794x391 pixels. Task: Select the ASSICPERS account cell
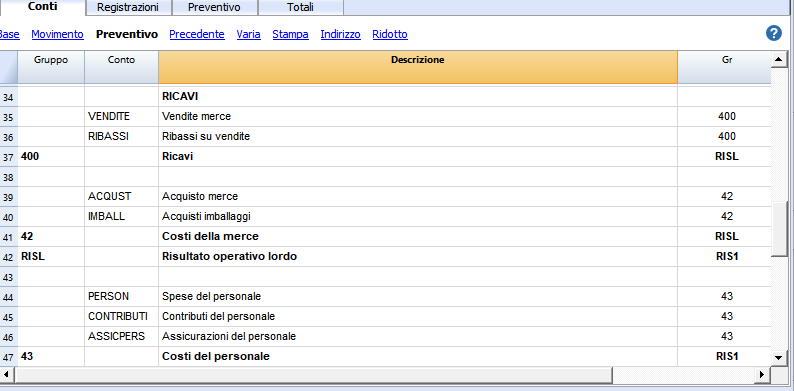click(122, 336)
